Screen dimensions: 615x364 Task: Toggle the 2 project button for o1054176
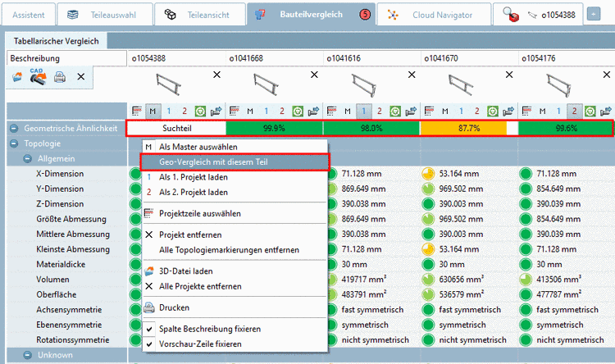[x=574, y=111]
